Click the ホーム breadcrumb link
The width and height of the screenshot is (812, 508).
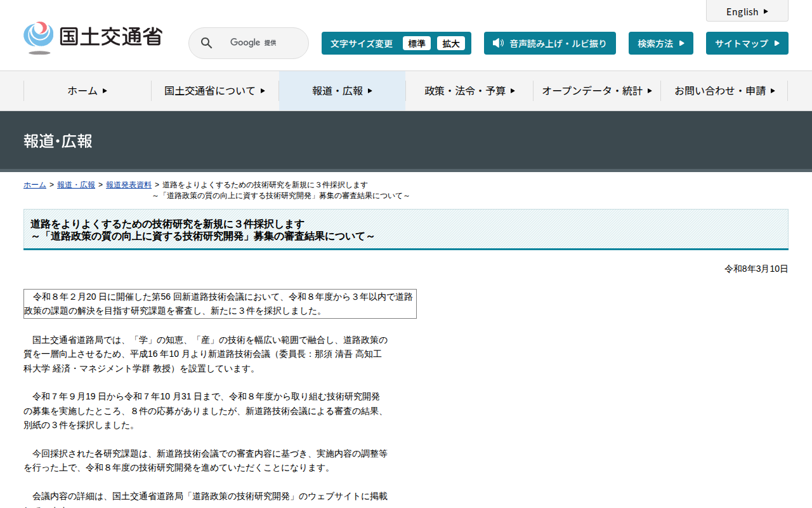pos(35,185)
